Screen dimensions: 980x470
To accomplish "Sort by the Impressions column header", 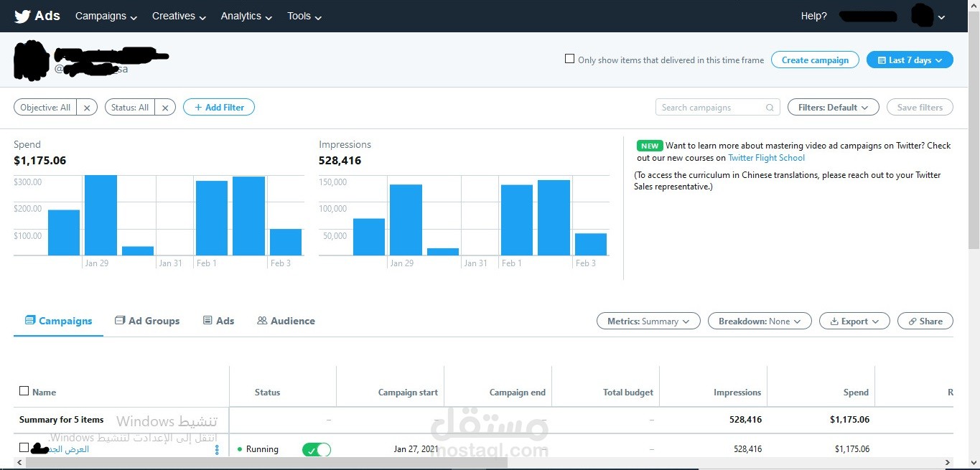I will pyautogui.click(x=737, y=393).
